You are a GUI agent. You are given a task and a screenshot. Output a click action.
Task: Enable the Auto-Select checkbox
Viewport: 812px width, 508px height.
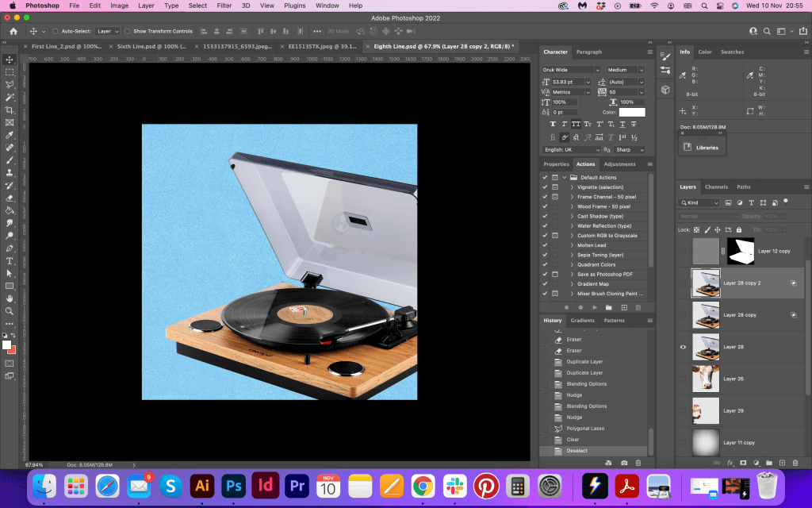point(55,31)
